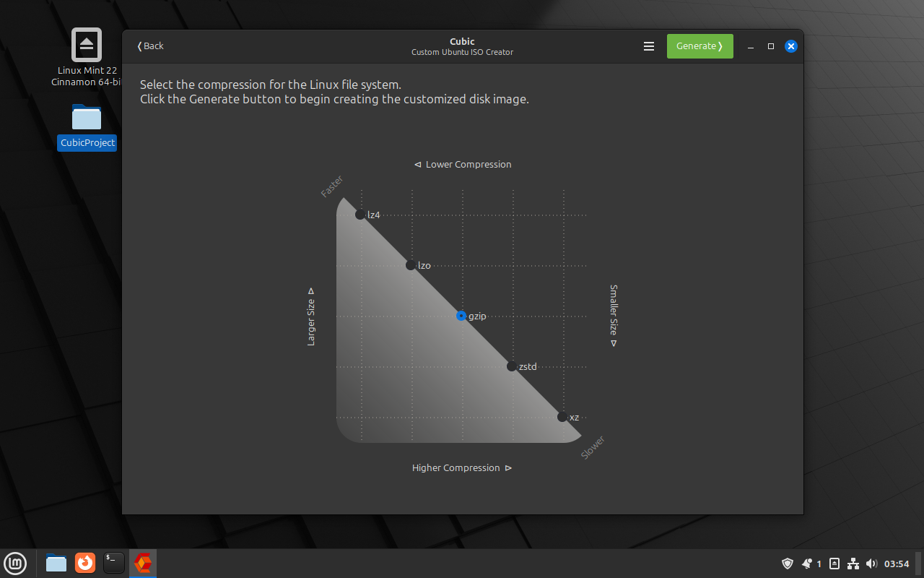This screenshot has height=578, width=924.
Task: Click the lz4 label text
Action: pyautogui.click(x=373, y=215)
